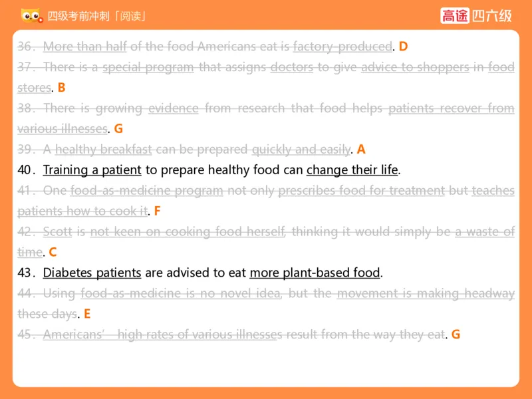532x399 pixels.
Task: Click the underlined phrase "Training a patient"
Action: (92, 170)
